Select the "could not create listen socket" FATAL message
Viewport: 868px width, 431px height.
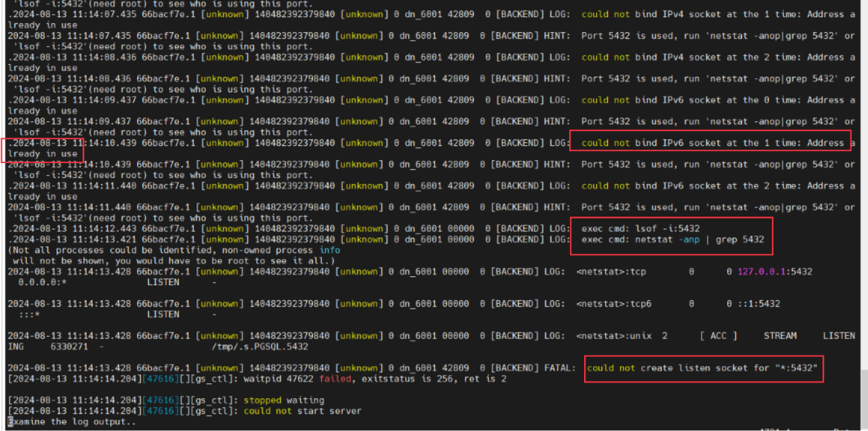coord(702,368)
